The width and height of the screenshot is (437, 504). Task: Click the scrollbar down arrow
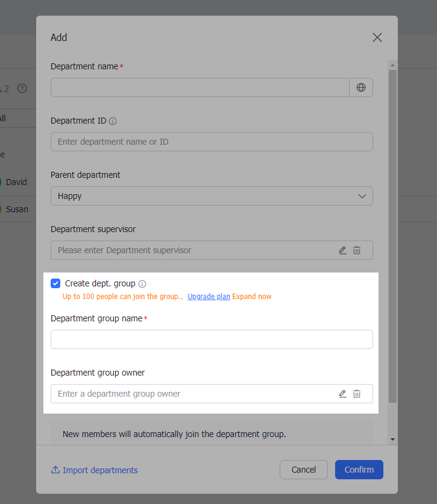tap(392, 439)
